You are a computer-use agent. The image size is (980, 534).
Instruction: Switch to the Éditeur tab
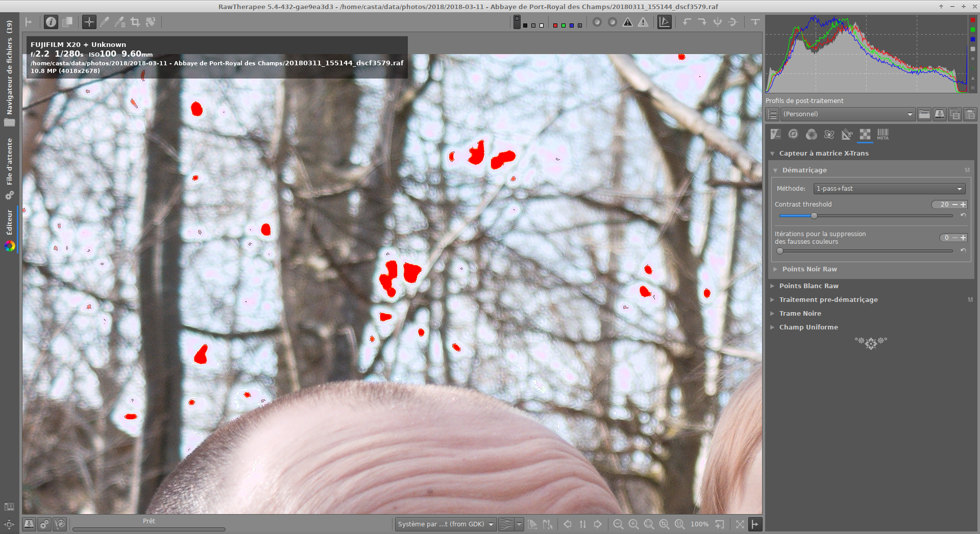pyautogui.click(x=9, y=231)
